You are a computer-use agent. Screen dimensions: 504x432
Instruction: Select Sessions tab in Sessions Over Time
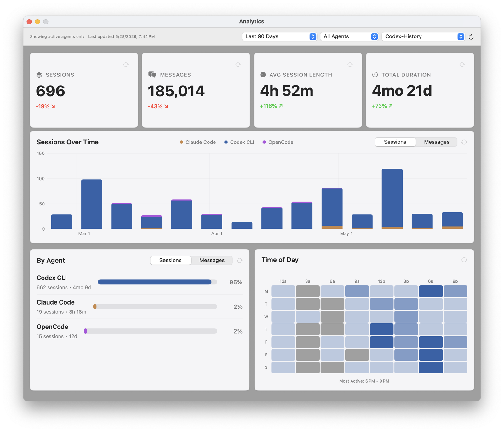click(x=395, y=142)
